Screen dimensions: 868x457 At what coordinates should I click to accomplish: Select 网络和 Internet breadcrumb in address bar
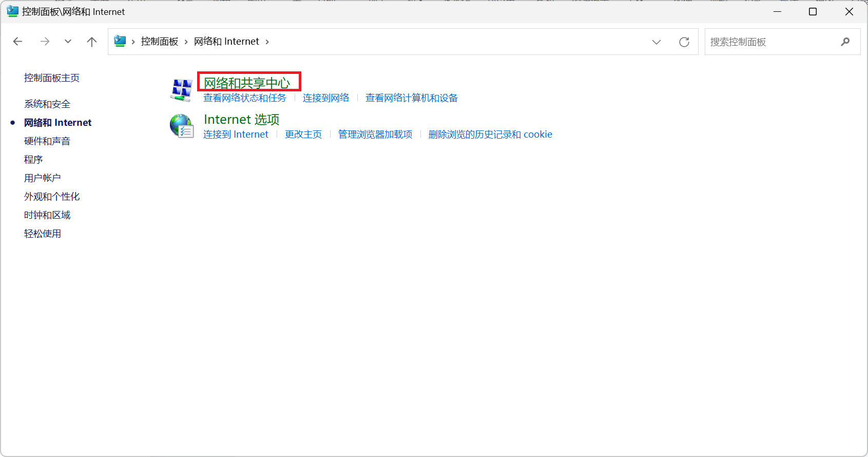click(x=226, y=42)
